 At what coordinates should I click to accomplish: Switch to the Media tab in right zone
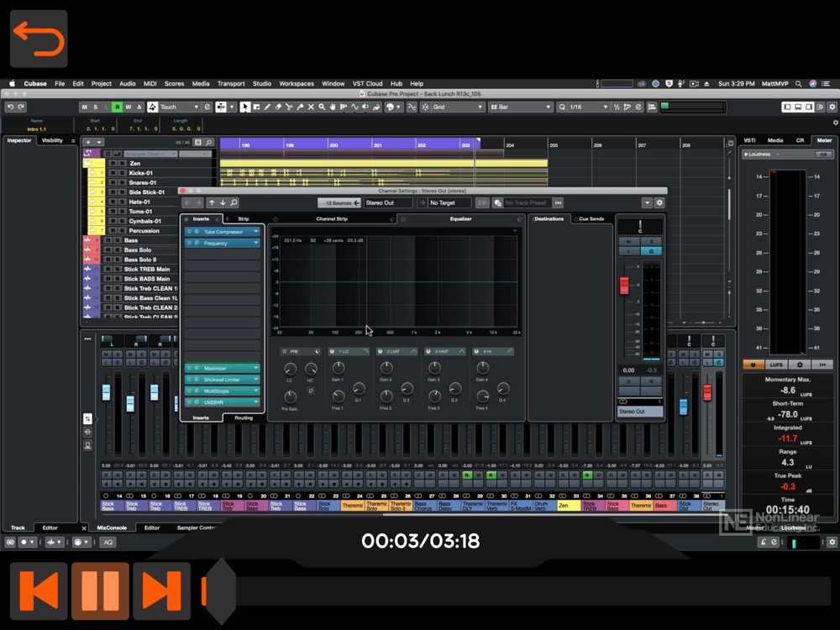pyautogui.click(x=775, y=140)
